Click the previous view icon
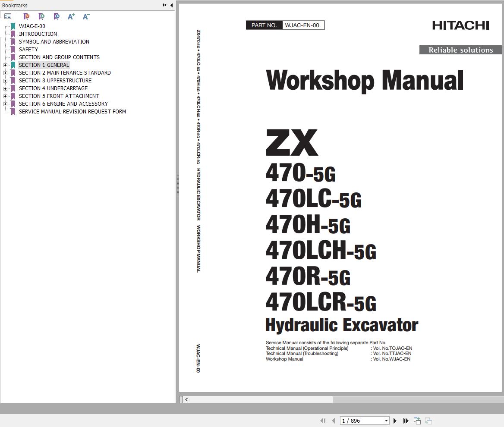 point(417,421)
